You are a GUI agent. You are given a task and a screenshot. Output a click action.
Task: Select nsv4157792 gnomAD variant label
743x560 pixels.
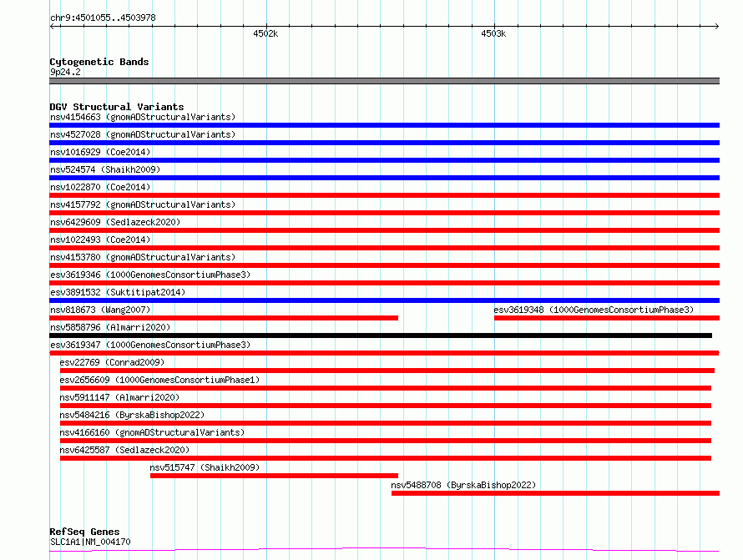(x=143, y=204)
